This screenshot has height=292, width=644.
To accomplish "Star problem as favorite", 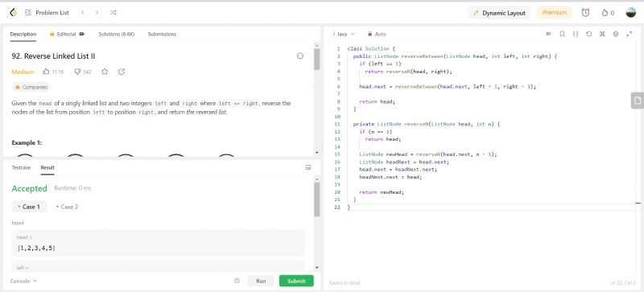I will click(105, 72).
